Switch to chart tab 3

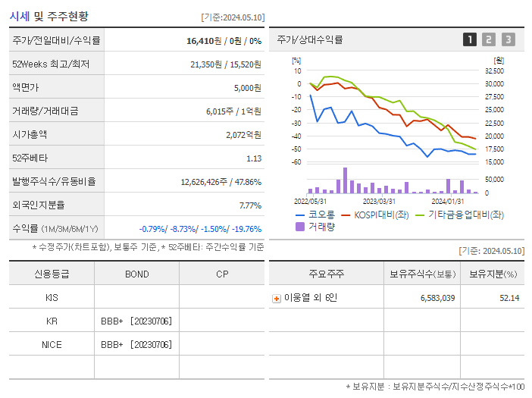[509, 39]
